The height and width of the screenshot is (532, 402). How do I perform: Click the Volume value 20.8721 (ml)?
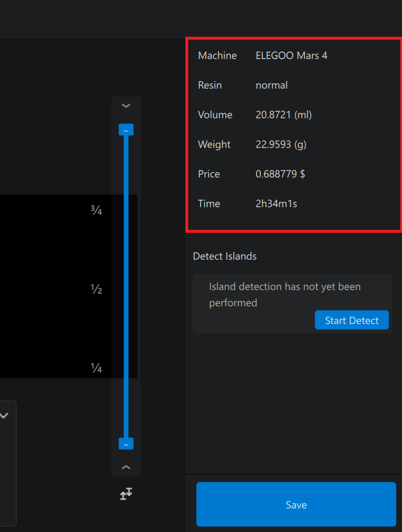tap(284, 115)
